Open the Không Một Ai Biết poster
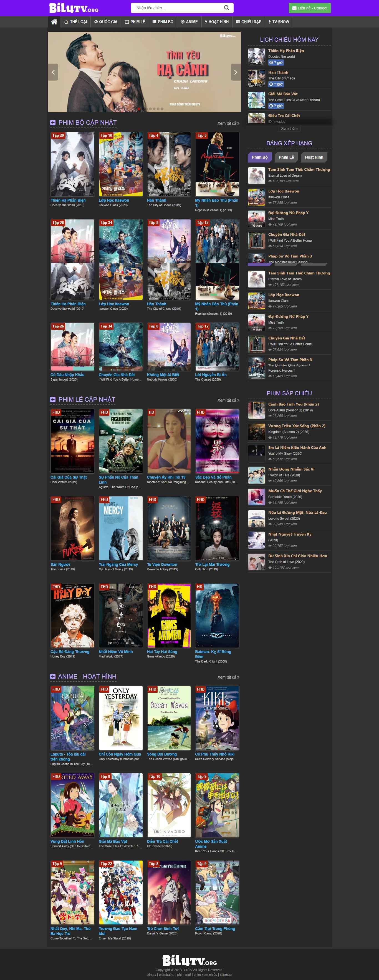 (169, 347)
